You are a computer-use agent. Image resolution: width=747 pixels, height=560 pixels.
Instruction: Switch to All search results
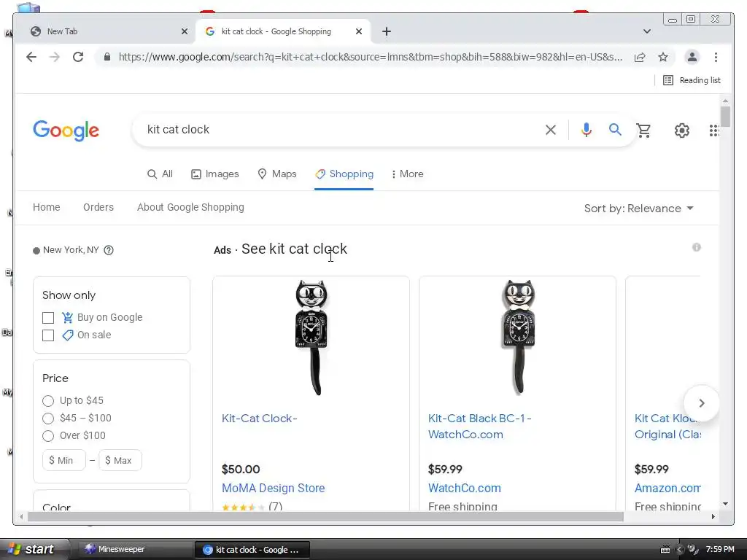[x=160, y=174]
